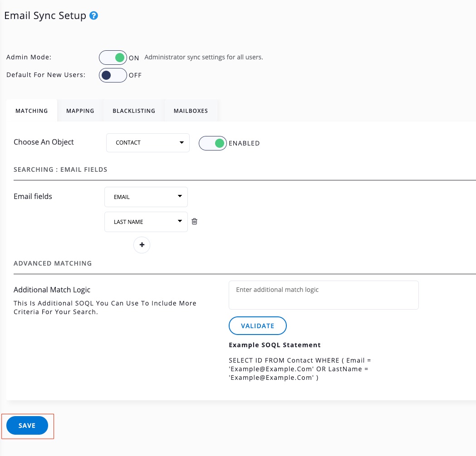The image size is (476, 456).
Task: Disable the Contact object Enabled toggle
Action: (213, 143)
